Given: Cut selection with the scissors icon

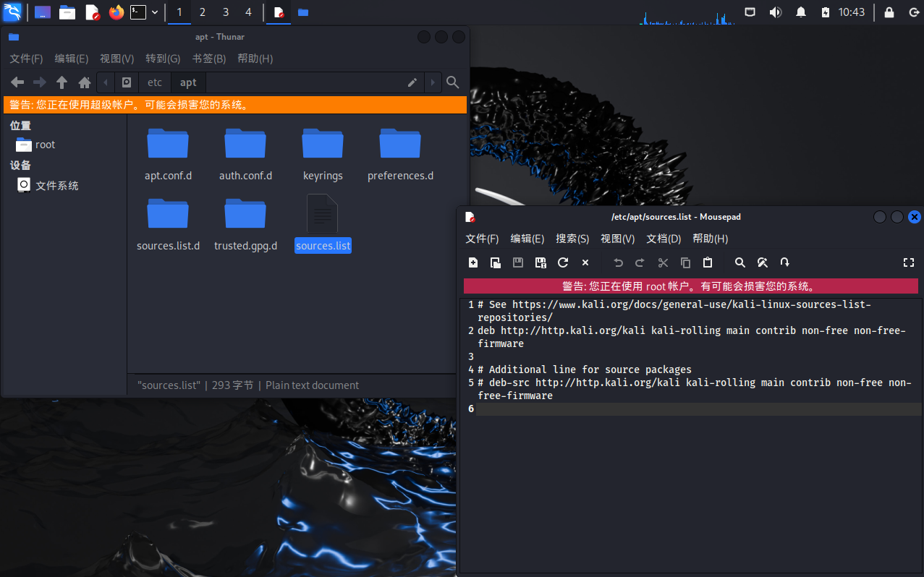Looking at the screenshot, I should click(x=663, y=262).
